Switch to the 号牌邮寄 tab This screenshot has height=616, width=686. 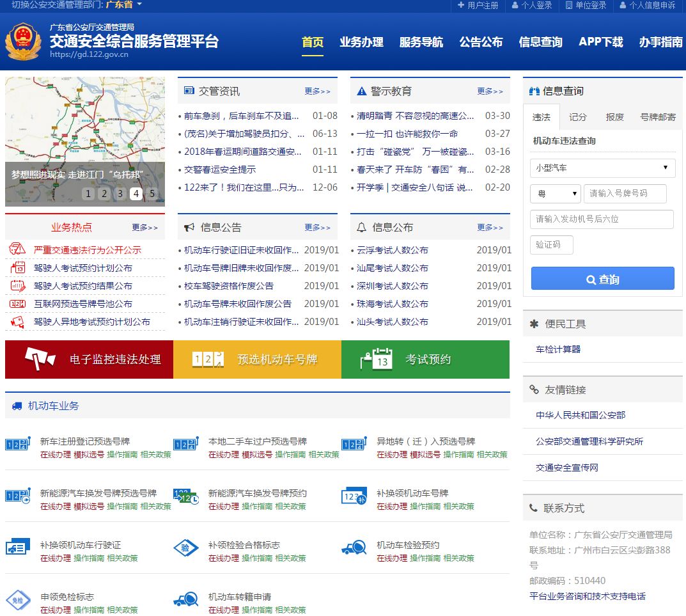pyautogui.click(x=660, y=117)
